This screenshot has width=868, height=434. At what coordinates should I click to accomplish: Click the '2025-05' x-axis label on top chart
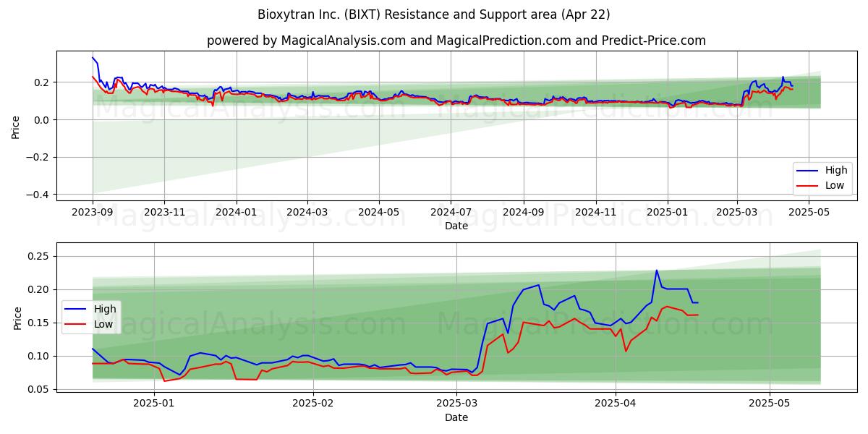pyautogui.click(x=809, y=213)
